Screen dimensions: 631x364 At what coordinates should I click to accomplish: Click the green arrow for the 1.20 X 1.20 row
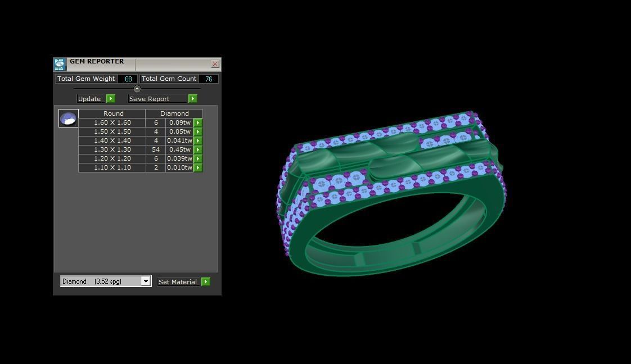(x=198, y=158)
